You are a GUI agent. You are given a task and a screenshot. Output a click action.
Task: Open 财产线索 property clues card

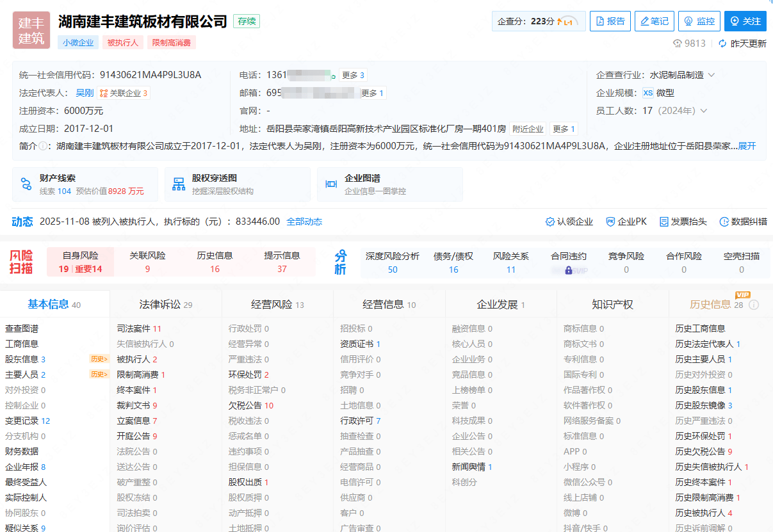pyautogui.click(x=85, y=184)
